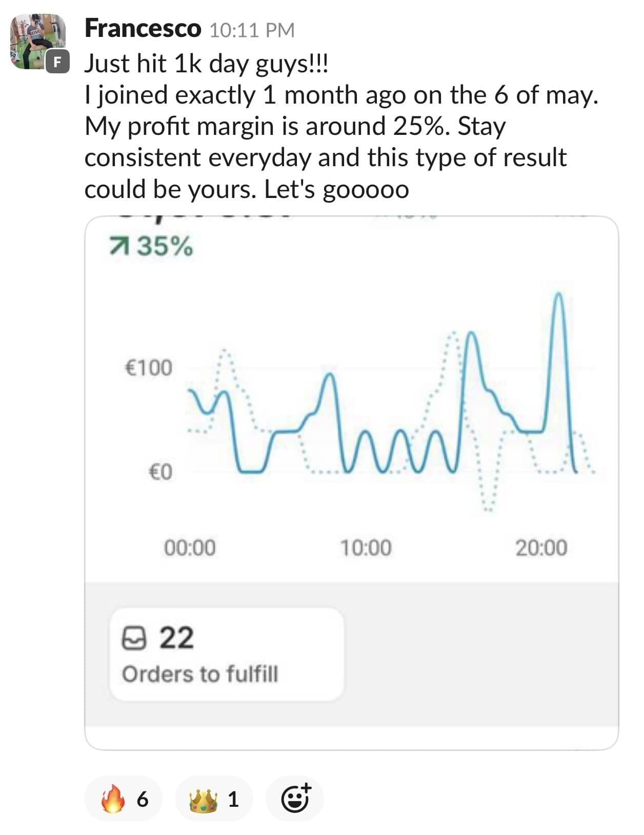
Task: Click the inbox icon beside 22
Action: [134, 639]
